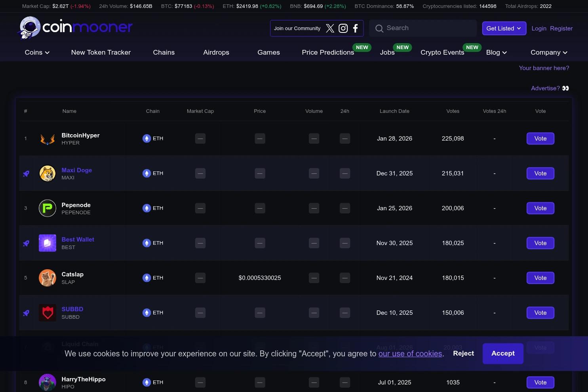This screenshot has width=588, height=392.
Task: Vote for SUBBD
Action: (x=540, y=313)
